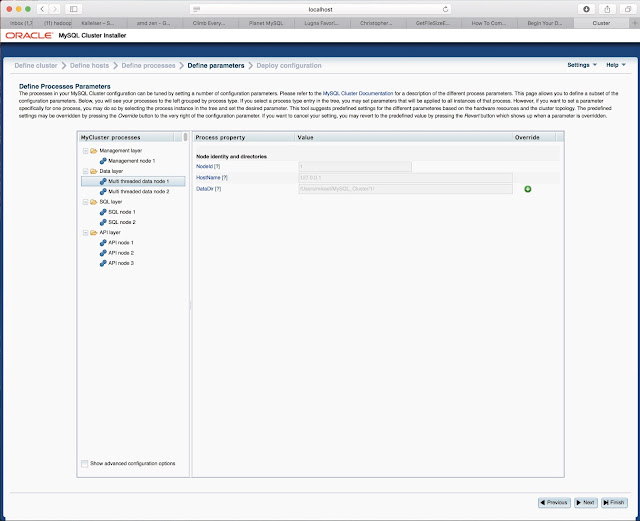This screenshot has height=521, width=640.
Task: Open the Help dropdown menu
Action: (x=616, y=65)
